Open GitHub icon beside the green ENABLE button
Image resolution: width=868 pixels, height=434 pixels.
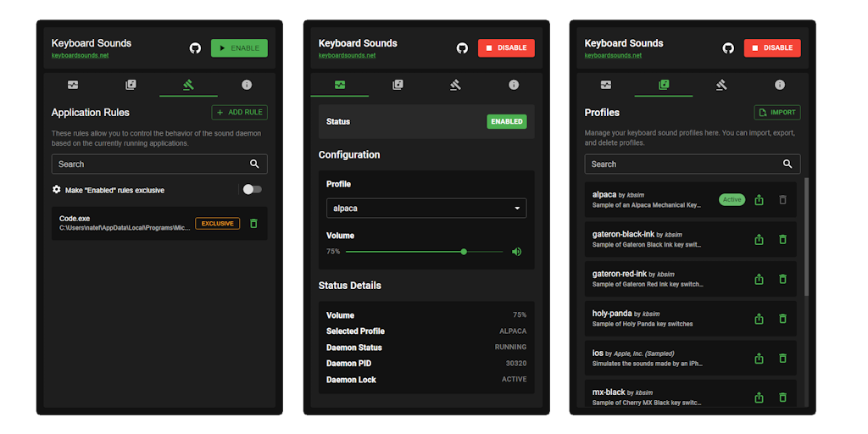[195, 48]
